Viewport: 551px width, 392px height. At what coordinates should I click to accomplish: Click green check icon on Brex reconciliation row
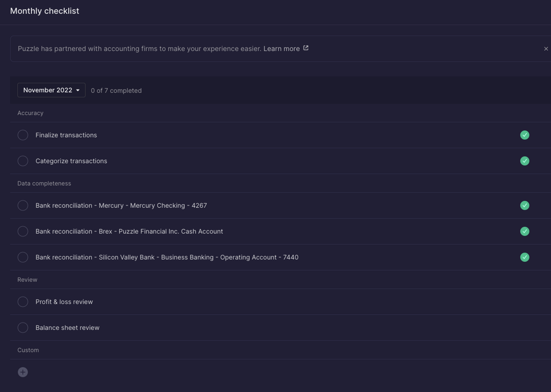click(525, 231)
